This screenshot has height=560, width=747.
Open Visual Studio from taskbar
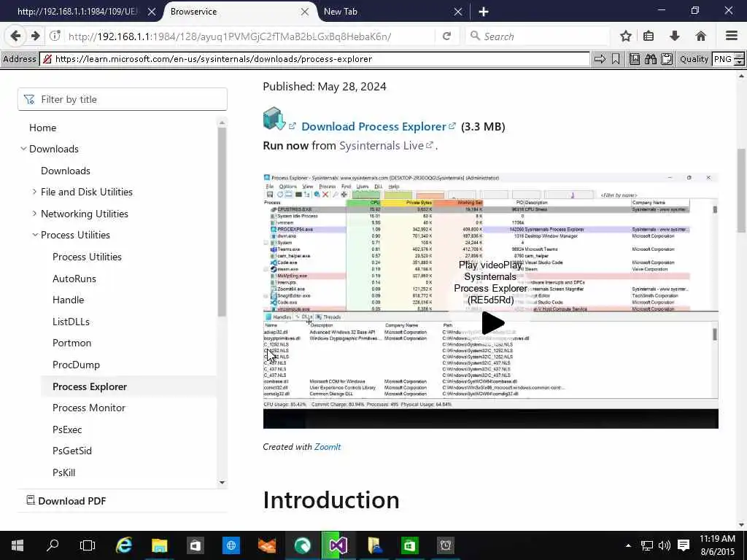338,545
